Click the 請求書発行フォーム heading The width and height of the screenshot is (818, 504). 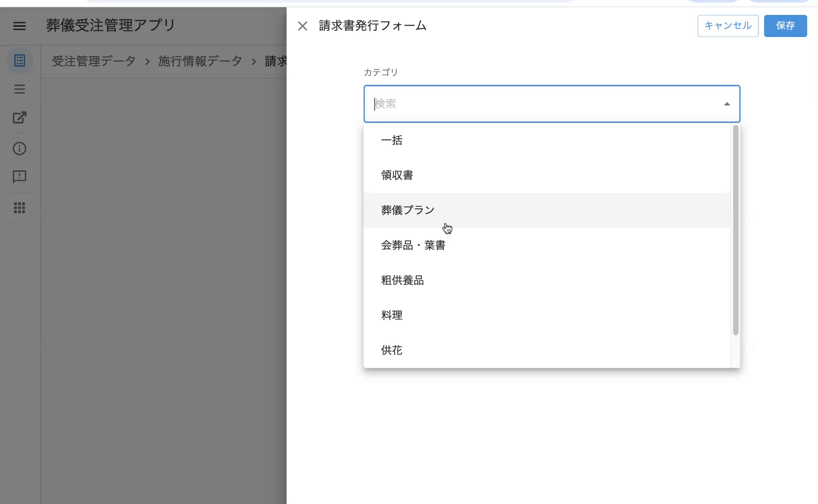372,26
